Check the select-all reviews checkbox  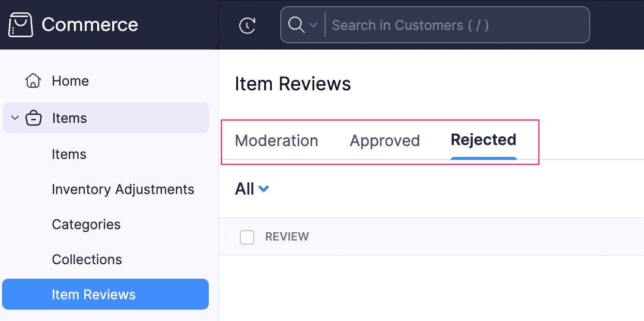coord(247,237)
